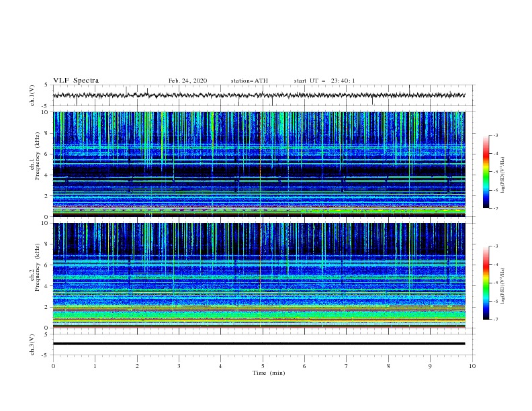Click the ch.2 colorbar "log(PSD)(V²/Hz)" label
This screenshot has height=411, width=532.
tap(503, 286)
